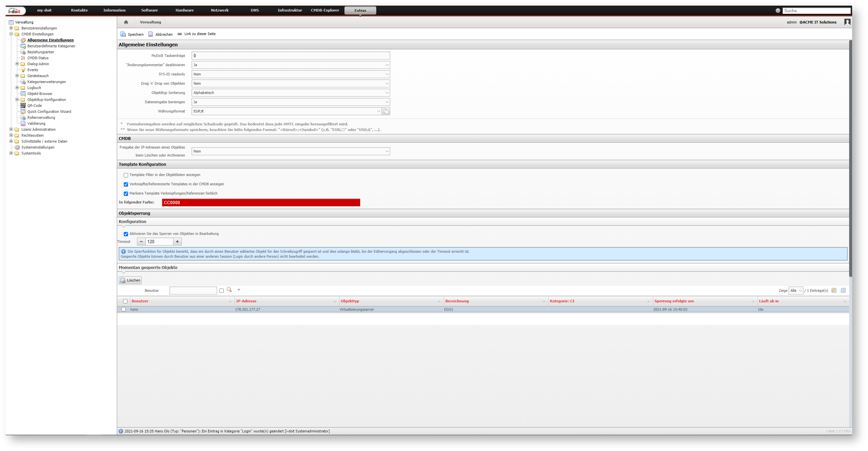Open the Hardware menu
The width and height of the screenshot is (868, 451).
tap(184, 11)
